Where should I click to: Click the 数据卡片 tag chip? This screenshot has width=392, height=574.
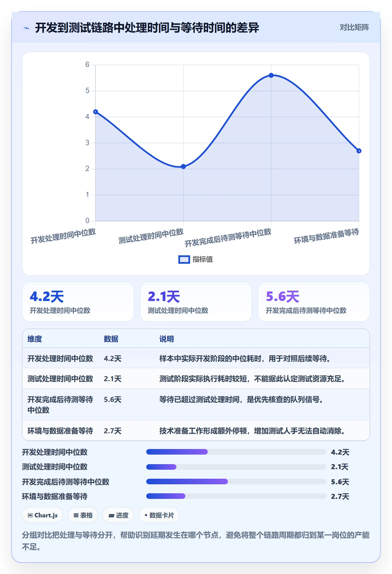pyautogui.click(x=159, y=515)
